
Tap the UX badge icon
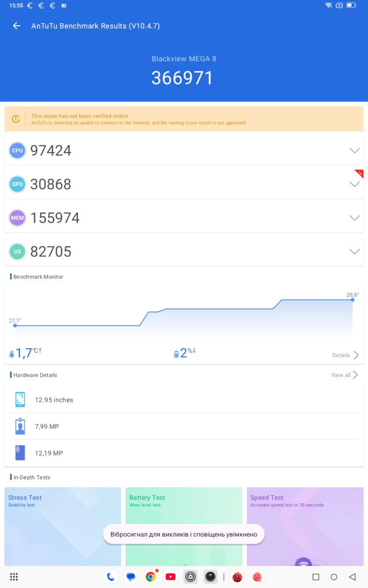18,252
